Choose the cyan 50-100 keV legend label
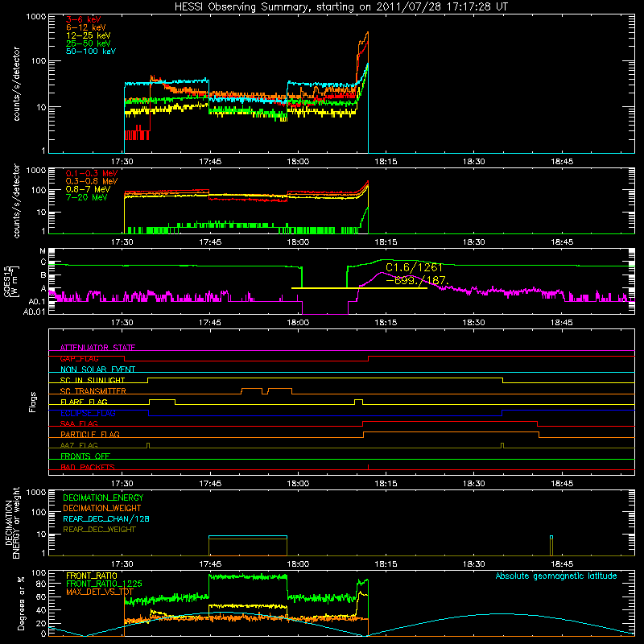 point(91,52)
